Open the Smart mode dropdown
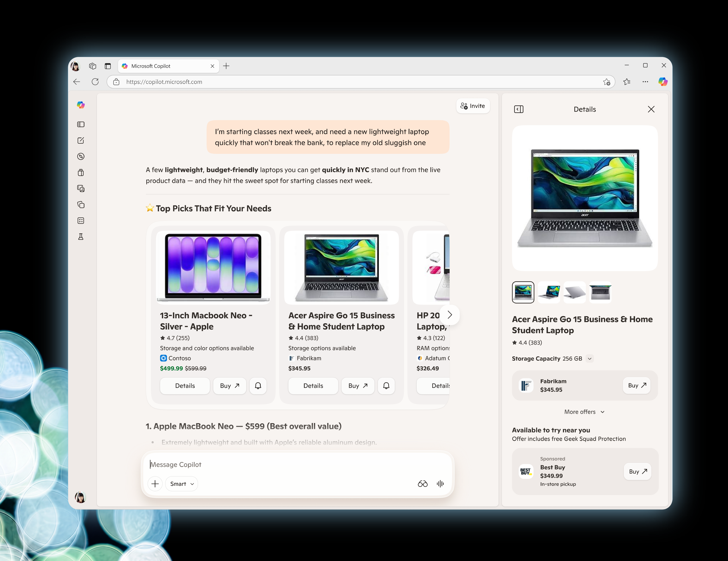 click(182, 484)
